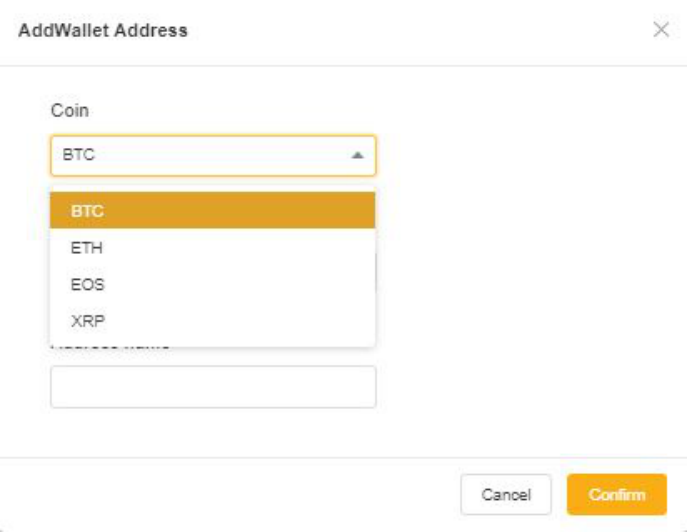
Task: Select the highlighted BTC option
Action: (212, 210)
